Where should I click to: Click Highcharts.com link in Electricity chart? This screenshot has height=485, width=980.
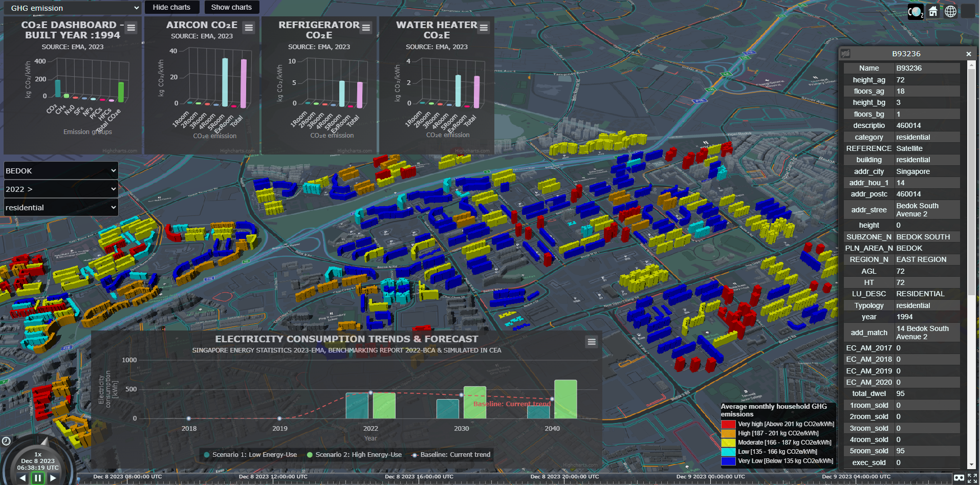click(x=580, y=465)
